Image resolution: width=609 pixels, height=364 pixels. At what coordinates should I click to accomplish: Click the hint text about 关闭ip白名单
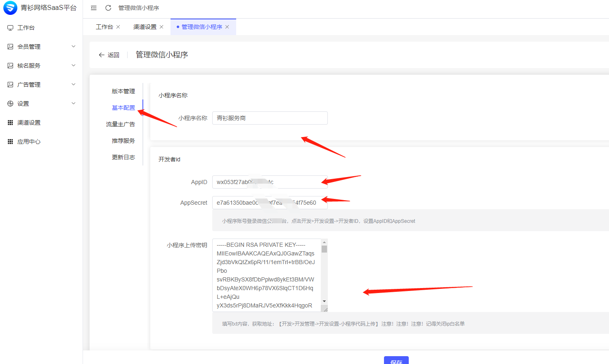click(344, 324)
